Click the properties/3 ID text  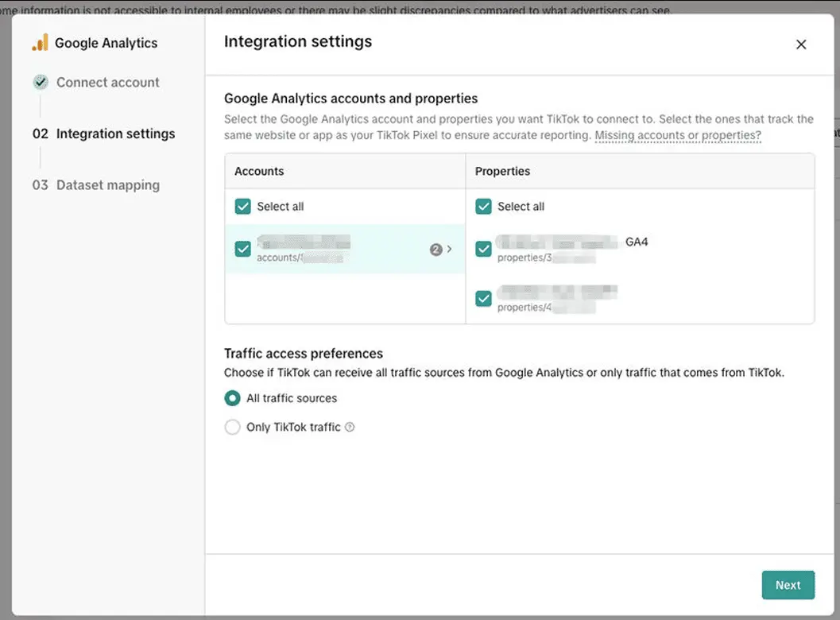546,258
